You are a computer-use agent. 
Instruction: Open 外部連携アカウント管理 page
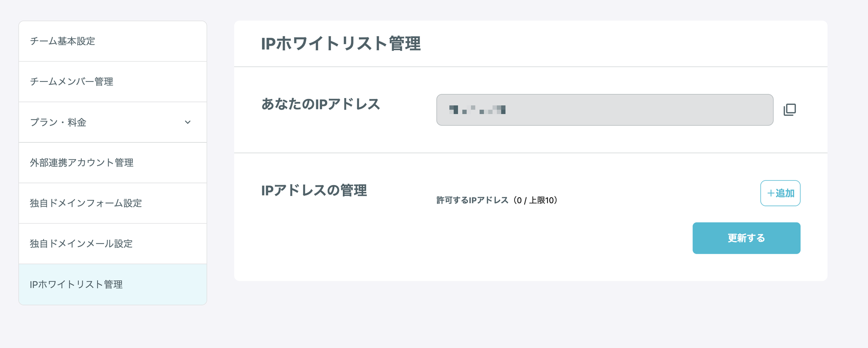pyautogui.click(x=81, y=163)
